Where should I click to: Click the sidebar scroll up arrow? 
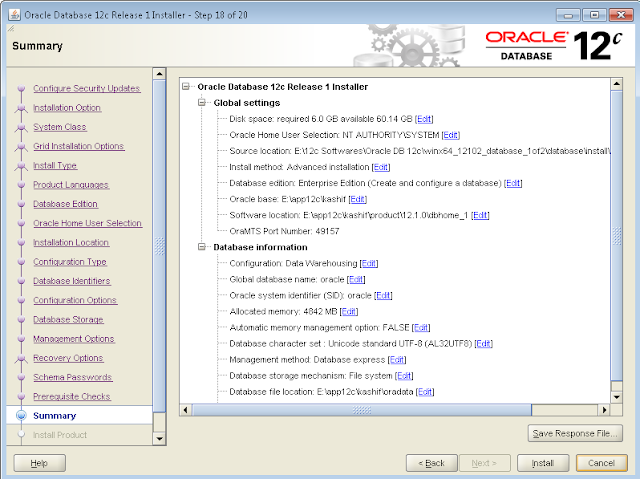point(159,74)
